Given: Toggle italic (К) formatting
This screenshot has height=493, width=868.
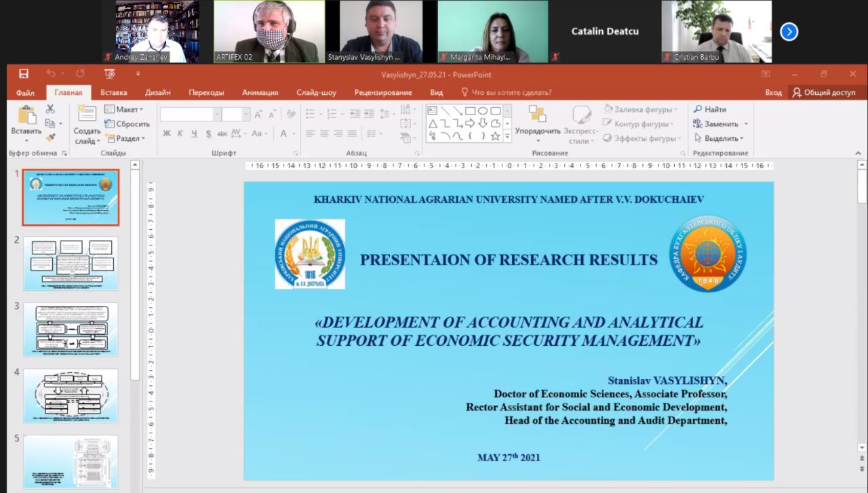Looking at the screenshot, I should [x=180, y=134].
